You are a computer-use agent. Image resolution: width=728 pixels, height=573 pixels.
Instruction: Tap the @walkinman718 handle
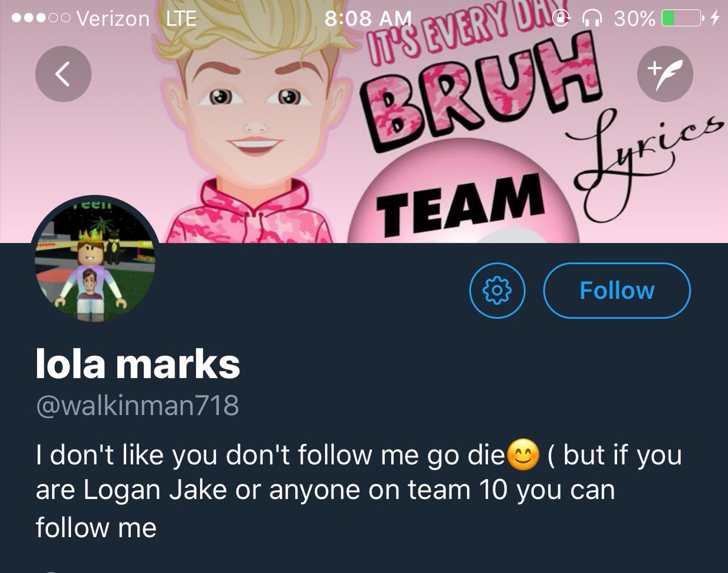(138, 405)
